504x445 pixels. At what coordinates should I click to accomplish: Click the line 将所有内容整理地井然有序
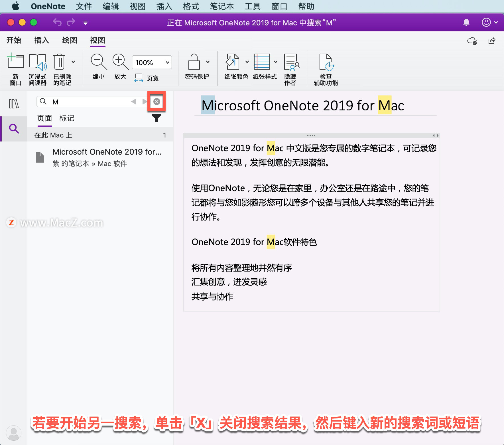point(241,268)
